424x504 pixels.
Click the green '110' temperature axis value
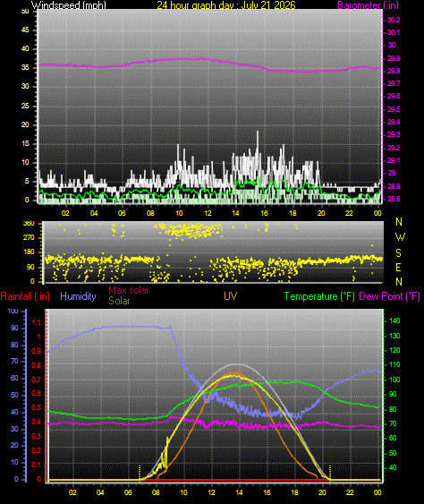(x=394, y=365)
